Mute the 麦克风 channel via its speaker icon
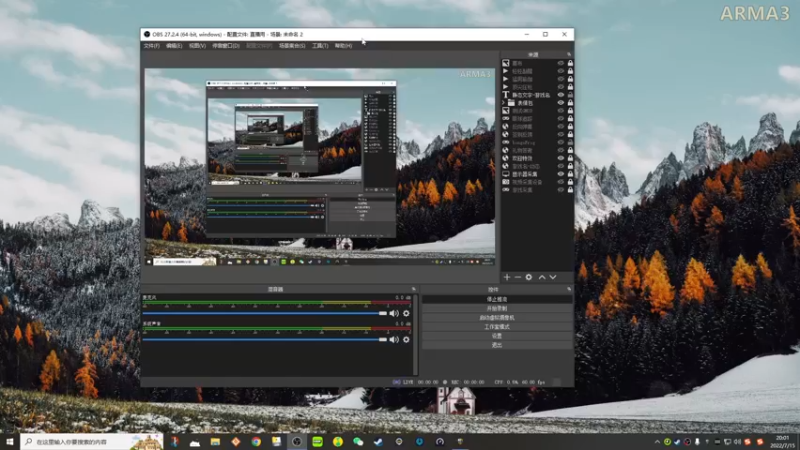Screen dimensions: 800x450 [x=394, y=313]
